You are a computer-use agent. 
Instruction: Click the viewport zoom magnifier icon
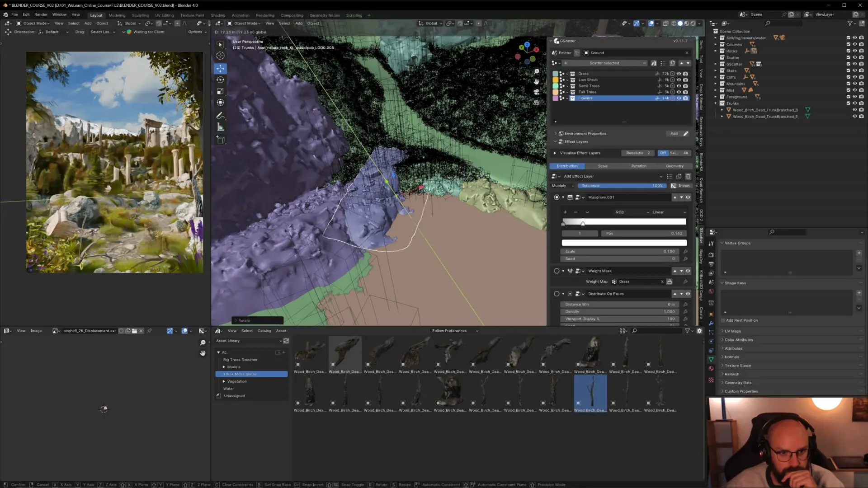[x=537, y=72]
